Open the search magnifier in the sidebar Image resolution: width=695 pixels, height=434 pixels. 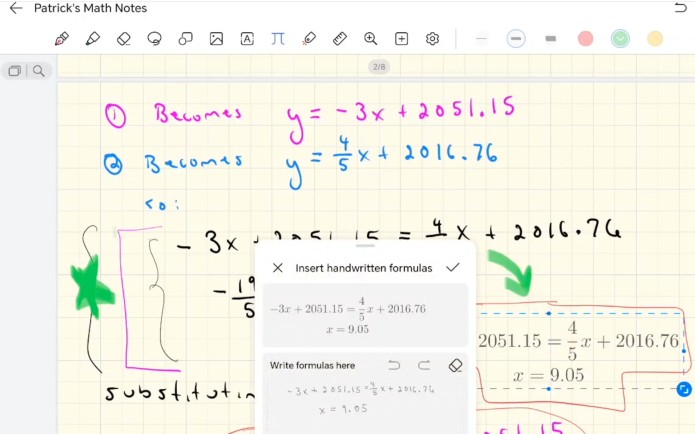tap(39, 71)
